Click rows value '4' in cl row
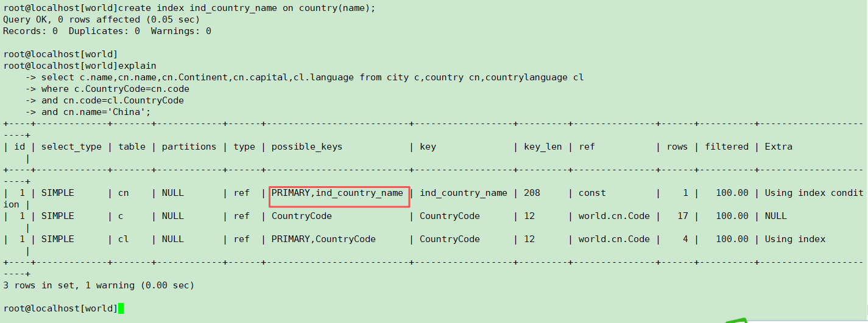Viewport: 868px width, 323px height. click(685, 239)
